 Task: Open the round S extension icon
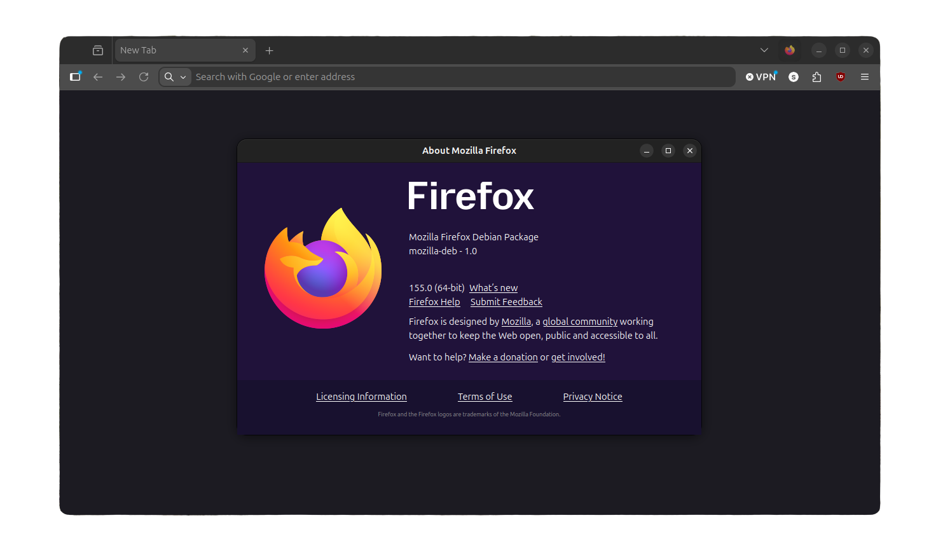click(794, 77)
